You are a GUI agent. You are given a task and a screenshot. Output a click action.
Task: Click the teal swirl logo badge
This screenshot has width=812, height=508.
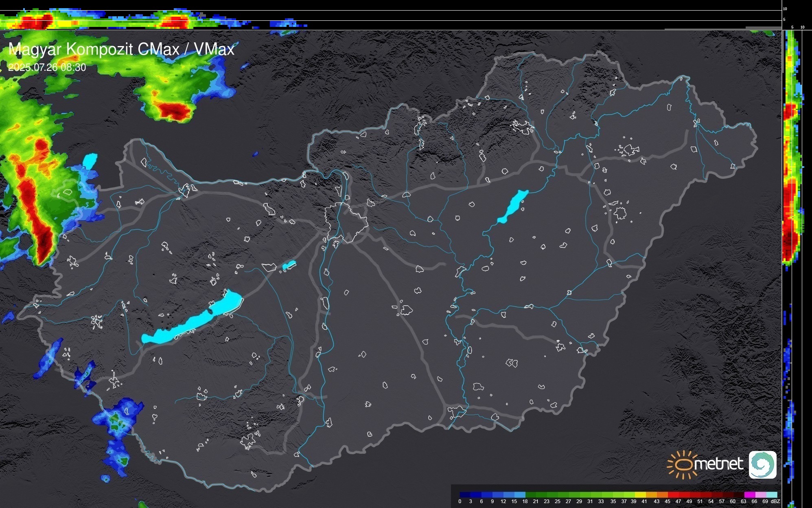click(762, 464)
